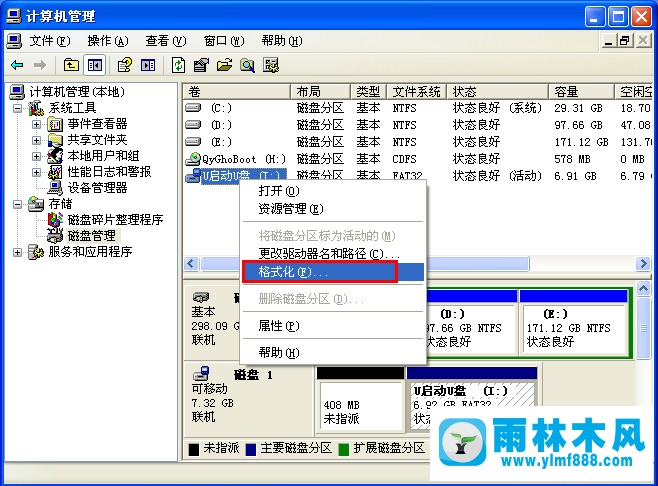Toggle the Show/Hide console tree icon

click(94, 65)
